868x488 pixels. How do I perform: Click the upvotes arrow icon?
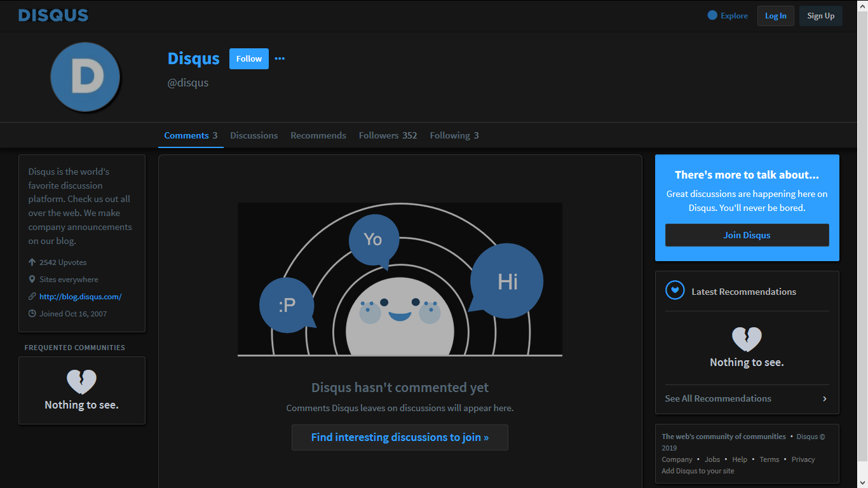pos(31,262)
